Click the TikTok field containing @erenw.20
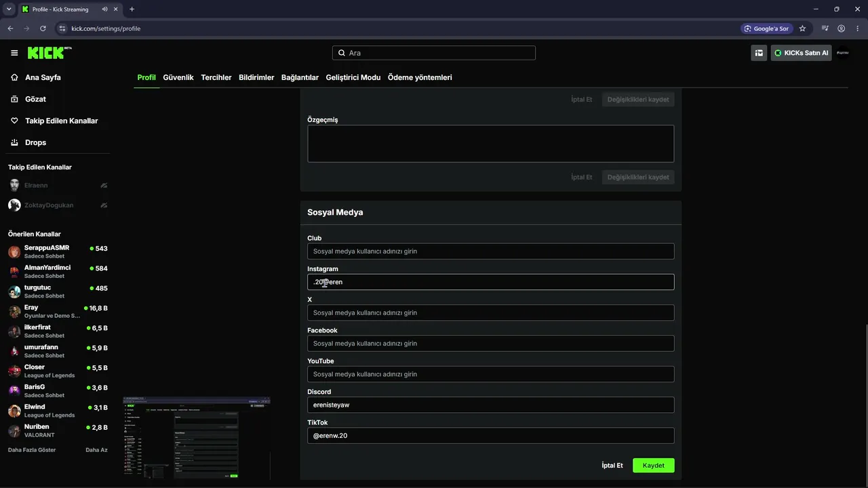This screenshot has width=868, height=488. (491, 436)
